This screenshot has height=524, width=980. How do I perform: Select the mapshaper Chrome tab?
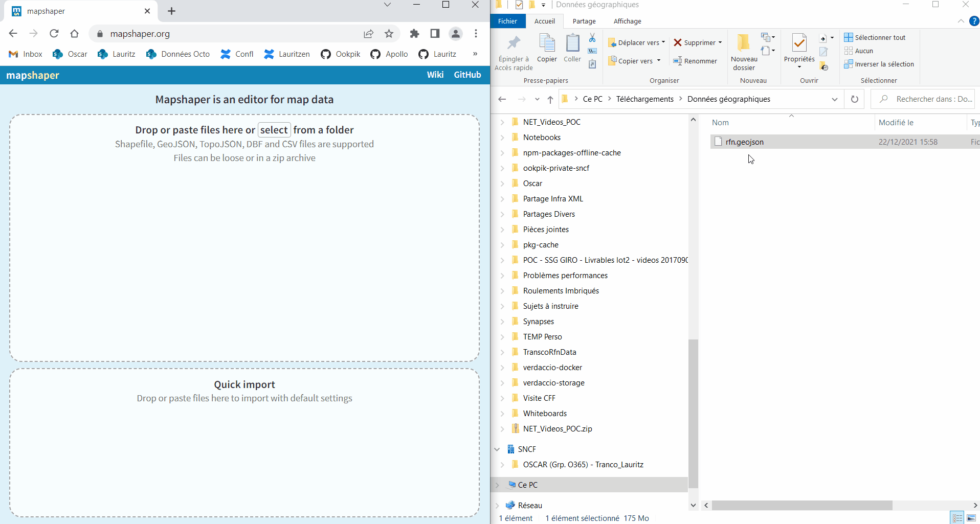(x=82, y=11)
